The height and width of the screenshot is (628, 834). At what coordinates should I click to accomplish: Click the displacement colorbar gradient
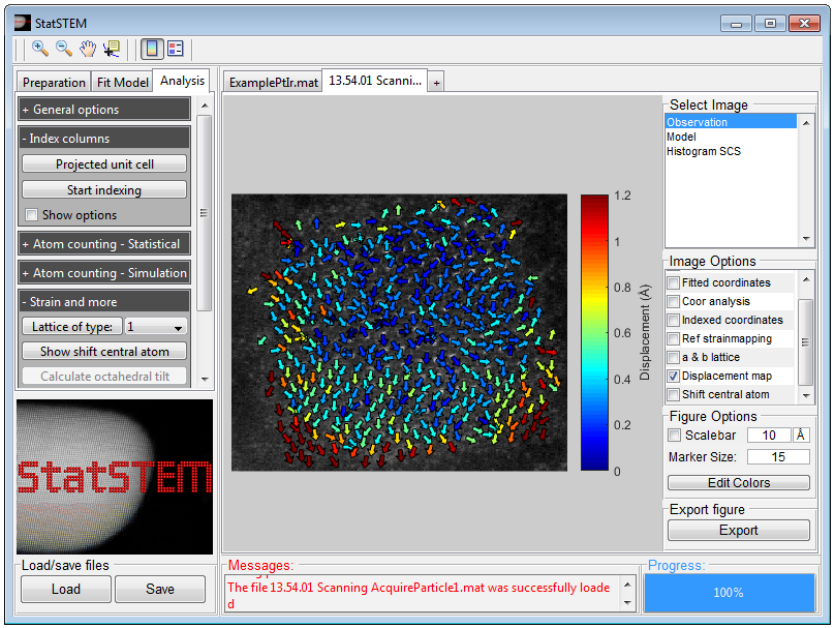(x=594, y=332)
